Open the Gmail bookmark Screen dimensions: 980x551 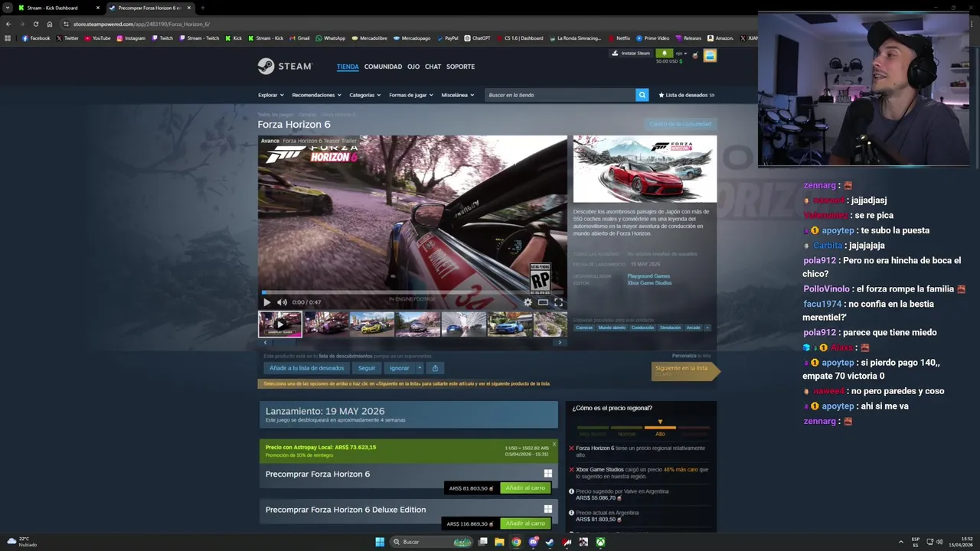tap(299, 38)
